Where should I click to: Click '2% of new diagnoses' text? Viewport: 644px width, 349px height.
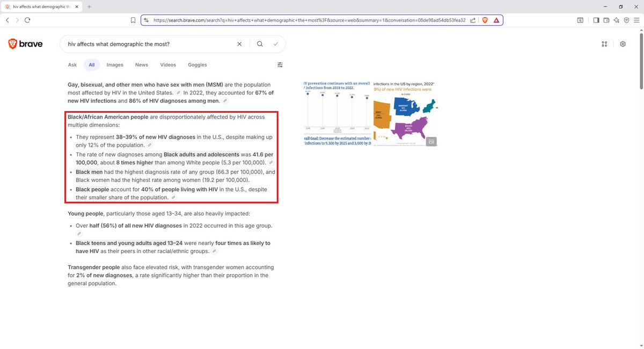104,275
